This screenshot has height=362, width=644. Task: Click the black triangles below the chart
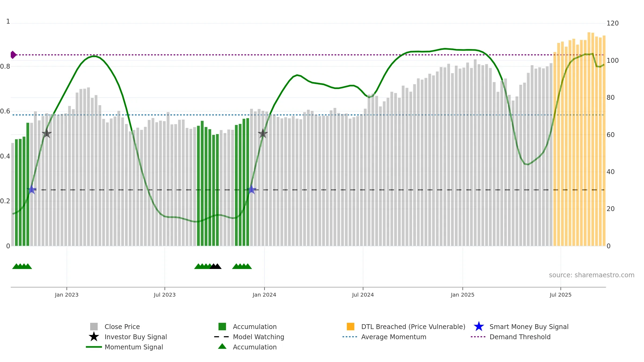(x=215, y=266)
